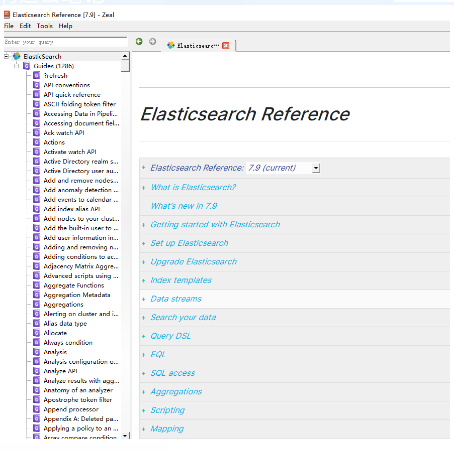Viewport: 454px width, 450px height.
Task: Click the icon beside API quick reference
Action: 36,95
